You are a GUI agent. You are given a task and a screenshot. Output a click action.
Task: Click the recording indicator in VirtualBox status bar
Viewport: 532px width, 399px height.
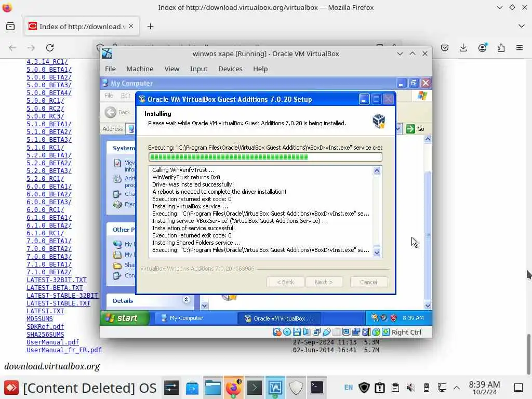(x=356, y=332)
